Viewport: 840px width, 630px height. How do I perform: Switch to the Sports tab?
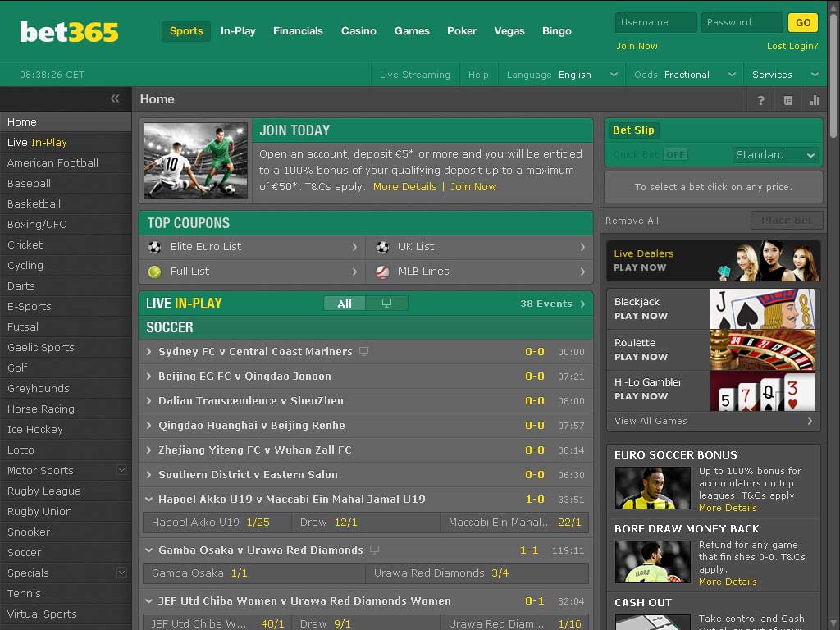click(x=186, y=31)
